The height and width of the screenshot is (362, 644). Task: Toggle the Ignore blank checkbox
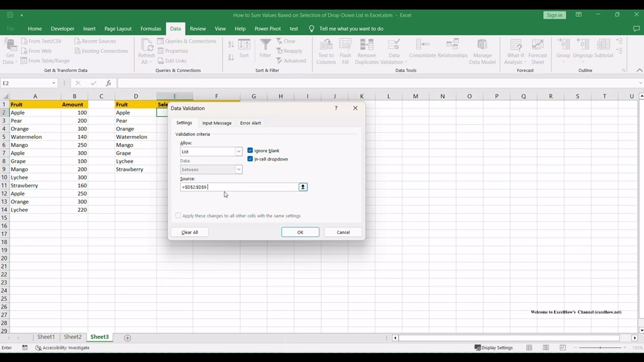[x=250, y=150]
